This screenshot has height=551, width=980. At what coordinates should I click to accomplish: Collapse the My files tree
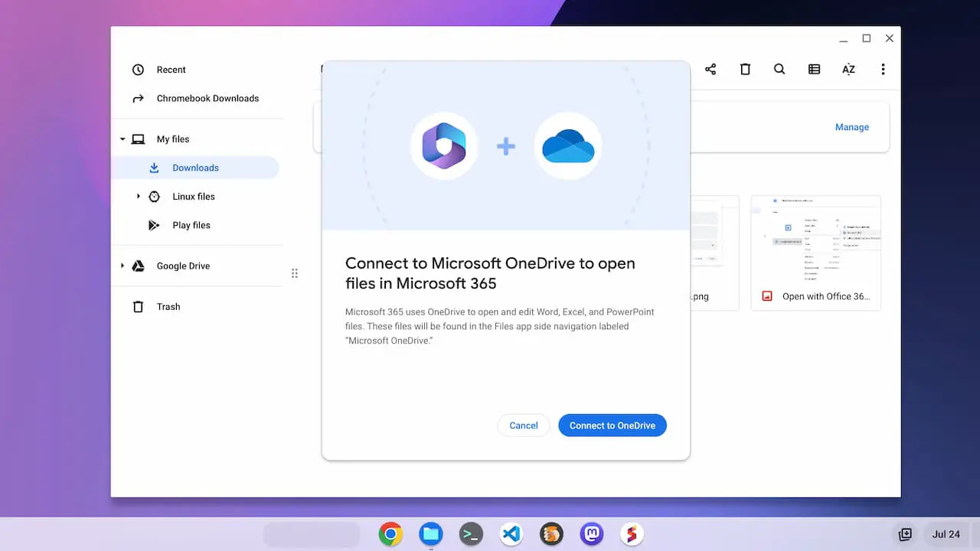(122, 139)
